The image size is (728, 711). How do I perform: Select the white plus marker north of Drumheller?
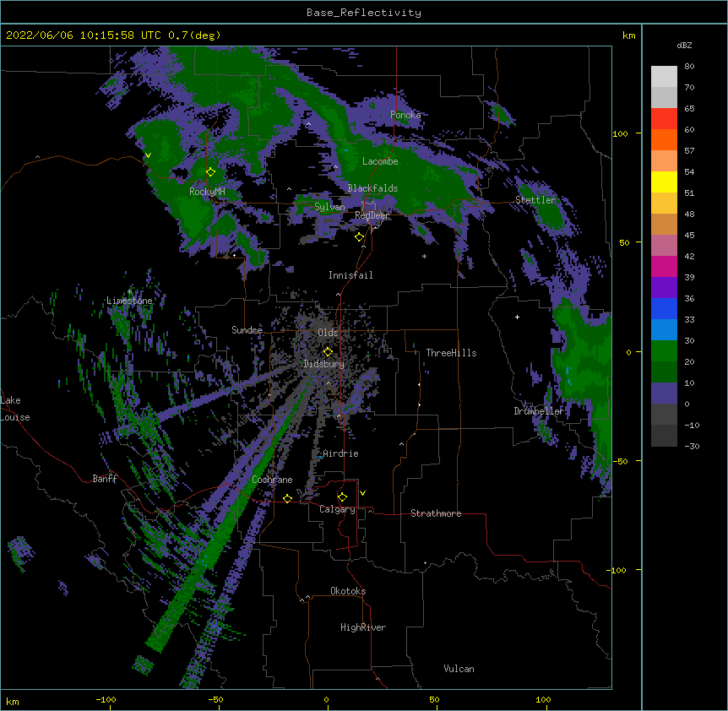(x=517, y=317)
